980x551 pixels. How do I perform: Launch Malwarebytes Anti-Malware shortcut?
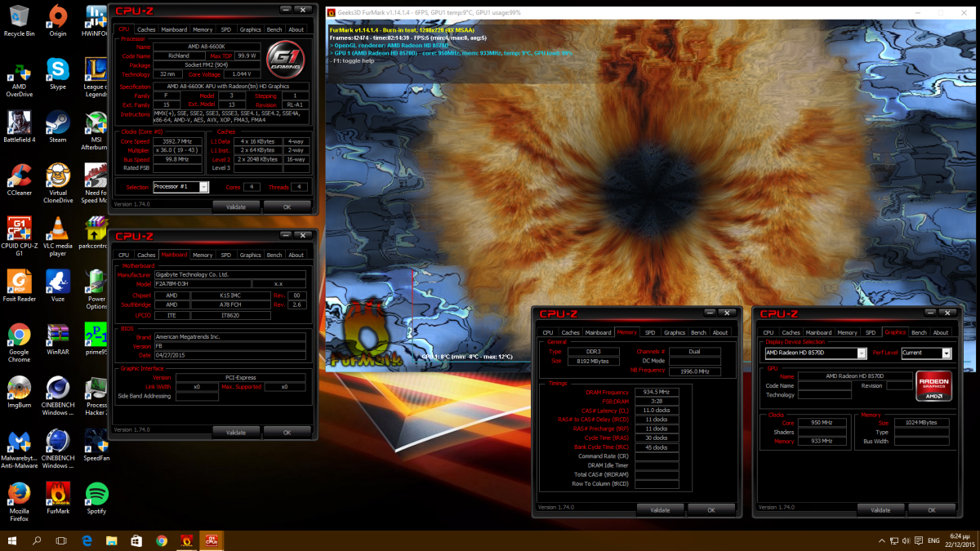(x=19, y=449)
